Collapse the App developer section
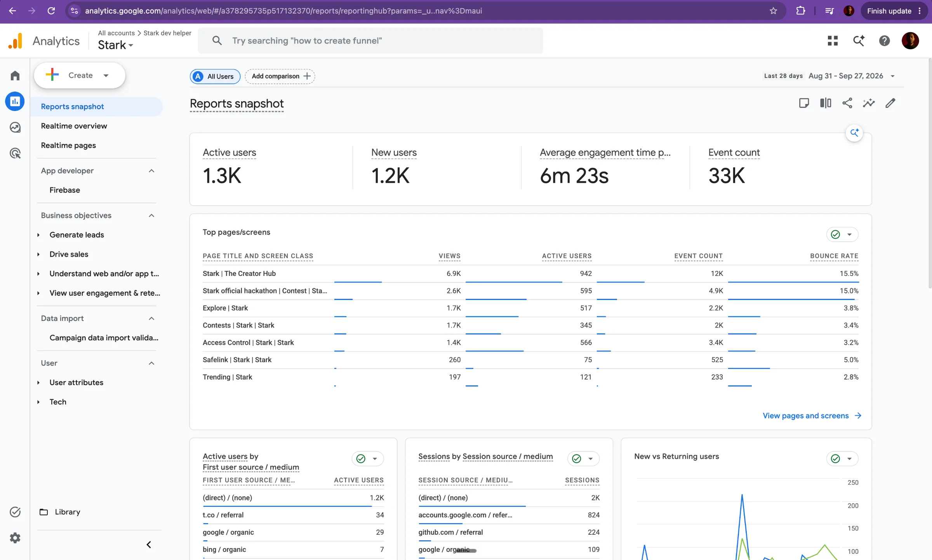This screenshot has width=932, height=560. (151, 171)
